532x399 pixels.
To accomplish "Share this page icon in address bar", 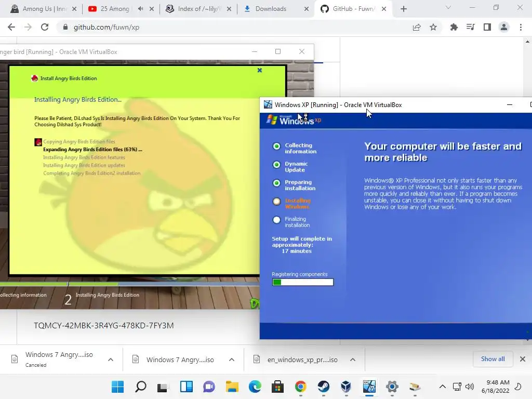I will pos(417,27).
